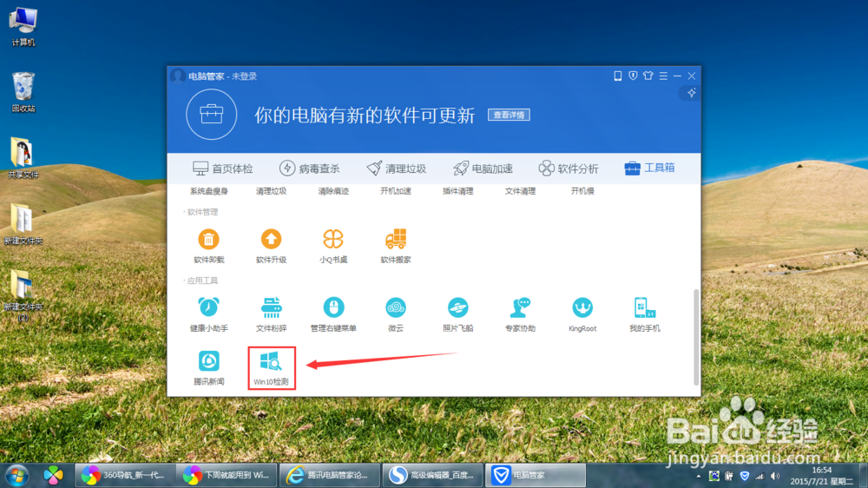Click 电脑管家 taskbar button
868x488 pixels.
click(x=536, y=475)
